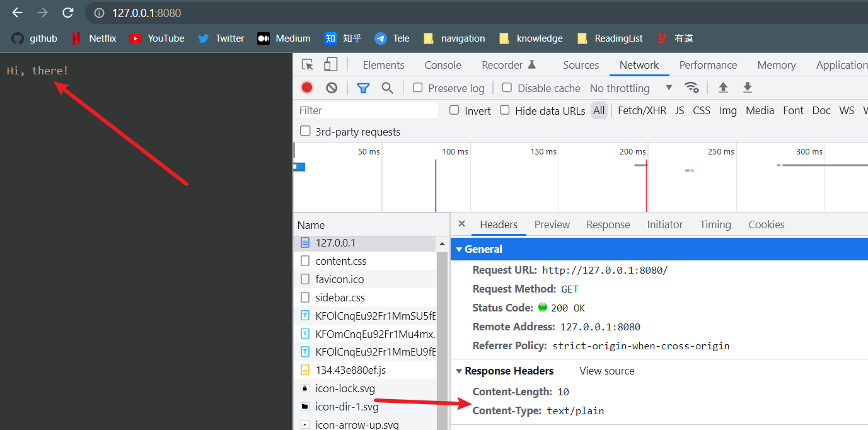Check the 3rd-party requests checkbox
The height and width of the screenshot is (430, 868).
(x=305, y=131)
